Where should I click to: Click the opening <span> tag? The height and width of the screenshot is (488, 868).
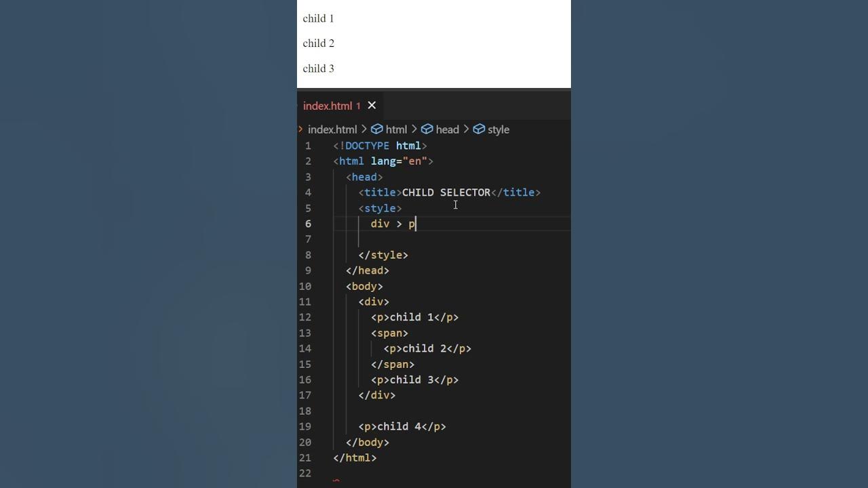[389, 333]
